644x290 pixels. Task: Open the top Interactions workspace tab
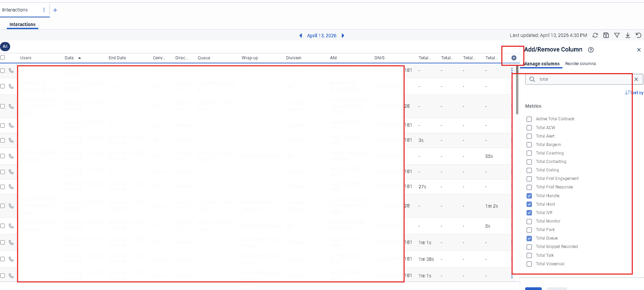[x=15, y=10]
